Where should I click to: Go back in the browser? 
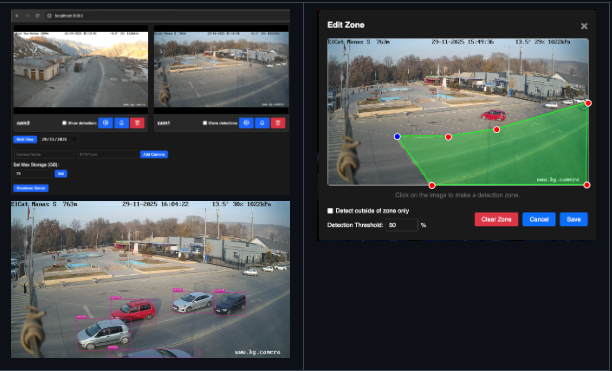click(17, 16)
